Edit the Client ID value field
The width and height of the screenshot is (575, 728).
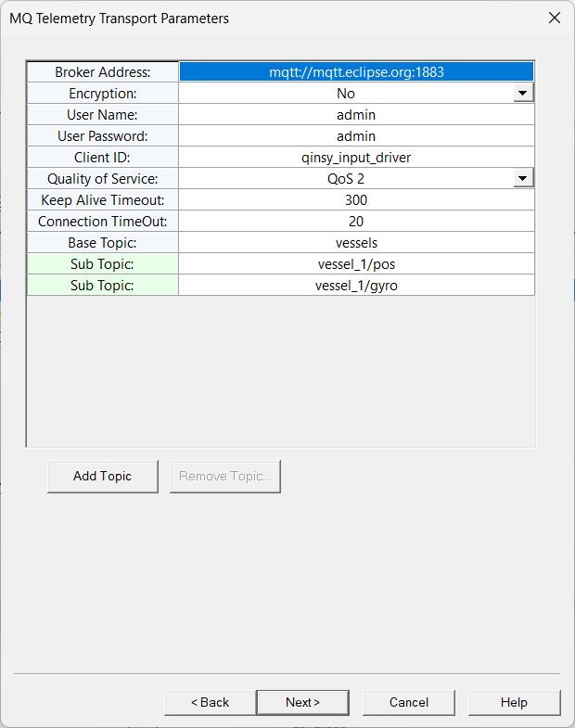tap(356, 157)
